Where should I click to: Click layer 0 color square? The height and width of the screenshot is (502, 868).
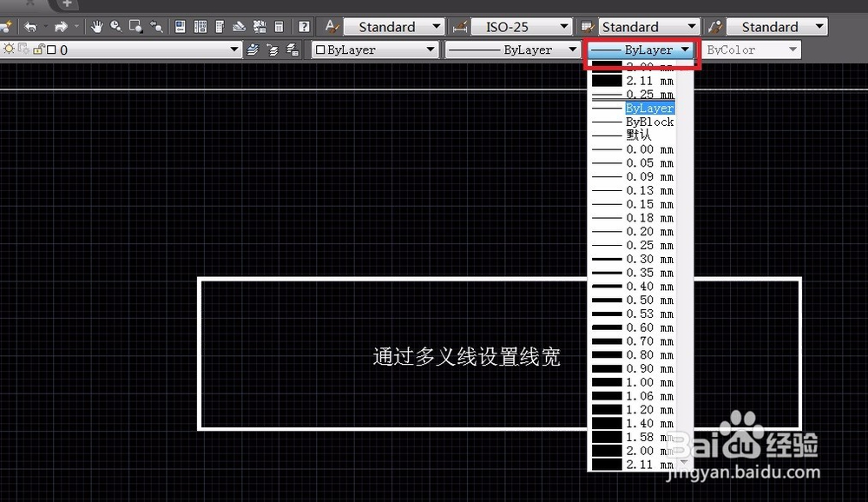click(51, 50)
